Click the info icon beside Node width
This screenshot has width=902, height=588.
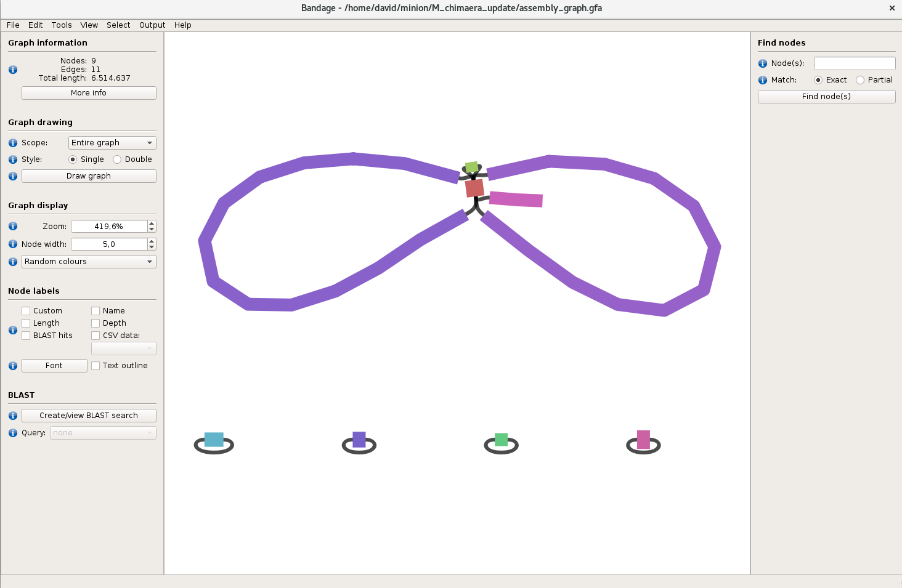point(13,244)
